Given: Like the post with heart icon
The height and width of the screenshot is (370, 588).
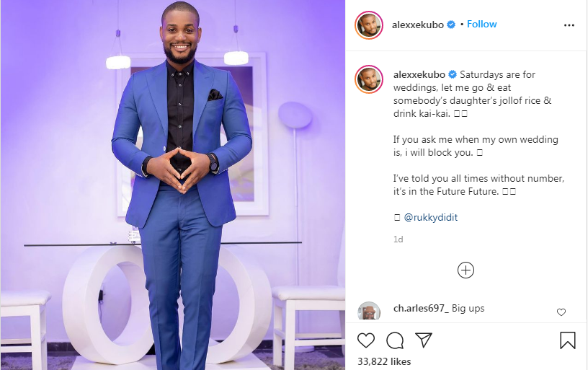Looking at the screenshot, I should [x=365, y=340].
